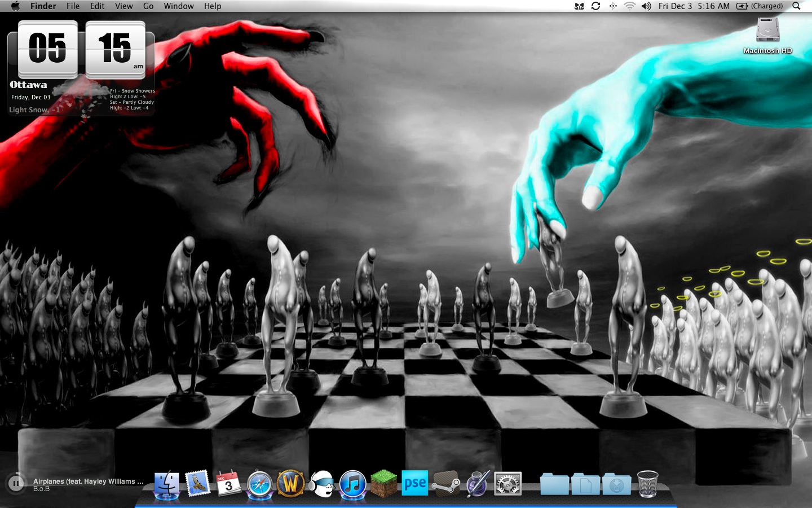This screenshot has height=508, width=812.
Task: Open the Documents folder stack in dock
Action: click(x=585, y=484)
